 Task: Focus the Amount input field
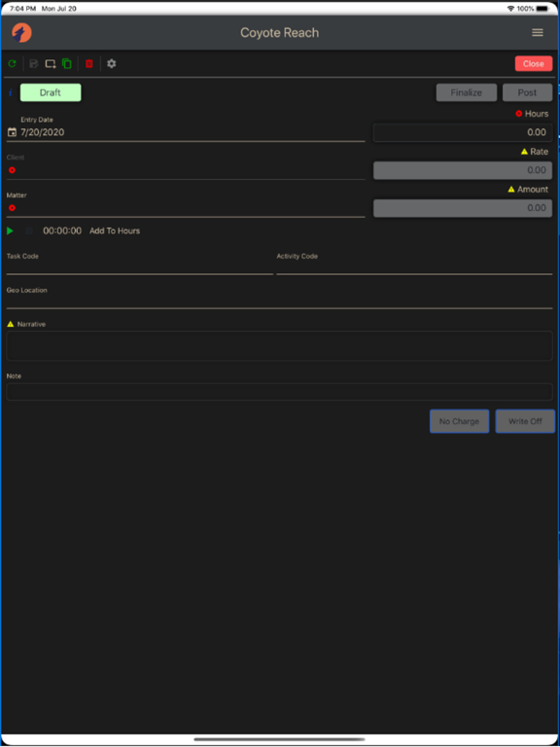tap(463, 208)
